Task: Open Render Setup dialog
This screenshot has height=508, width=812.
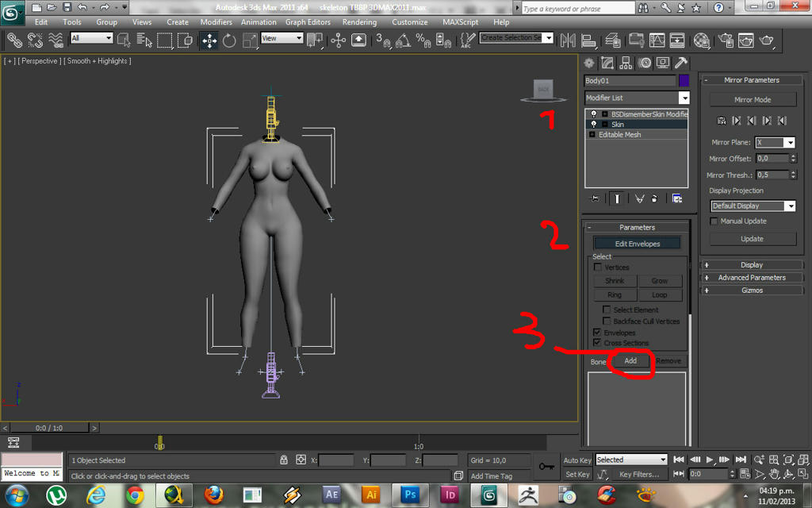Action: click(726, 40)
